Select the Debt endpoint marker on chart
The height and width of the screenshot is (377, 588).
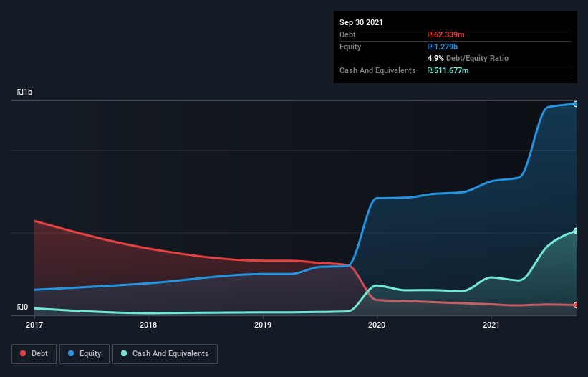[x=576, y=305]
